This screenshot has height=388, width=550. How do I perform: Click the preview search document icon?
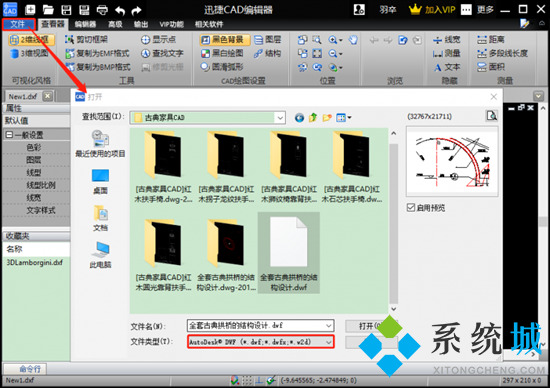click(491, 116)
